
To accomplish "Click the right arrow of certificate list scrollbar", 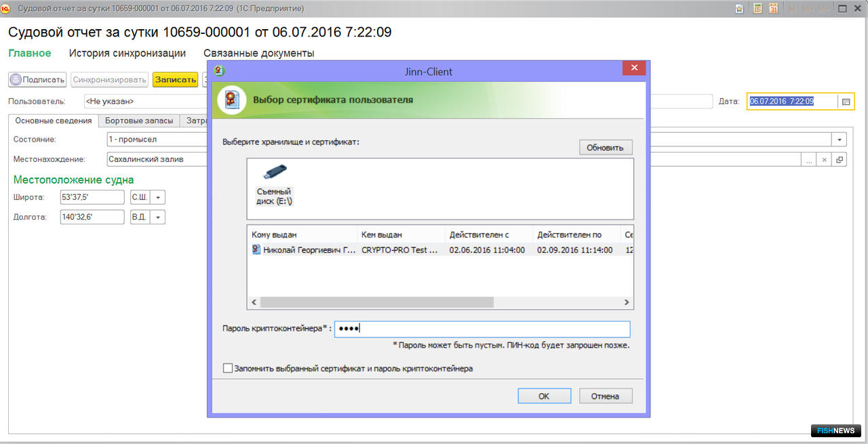I will coord(627,302).
